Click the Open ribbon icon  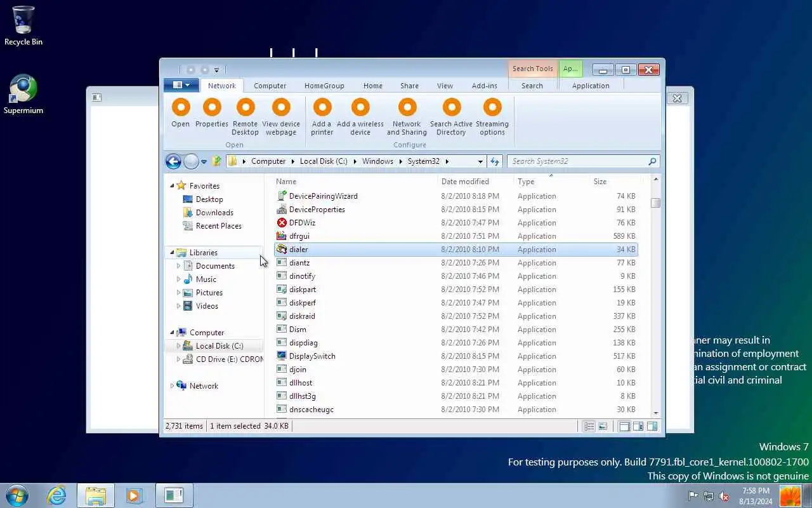(181, 107)
